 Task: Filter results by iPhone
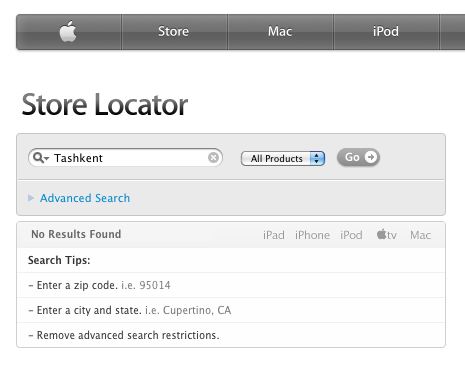point(312,235)
